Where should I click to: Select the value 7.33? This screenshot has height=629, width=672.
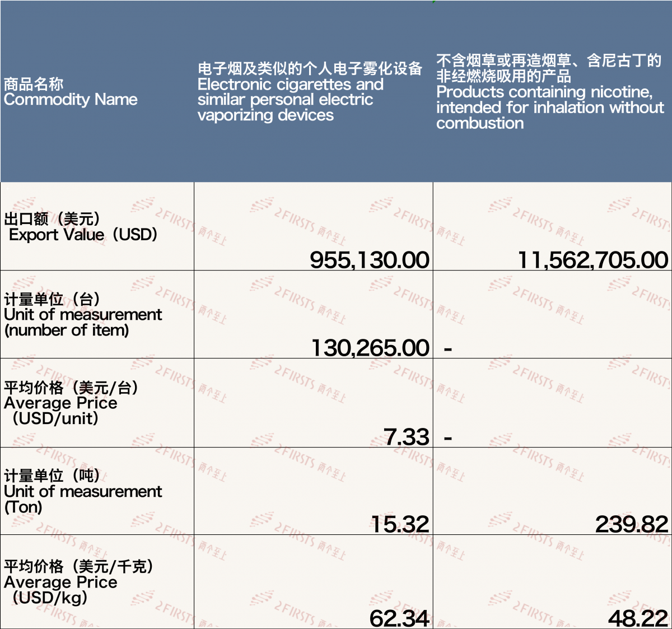coord(407,437)
